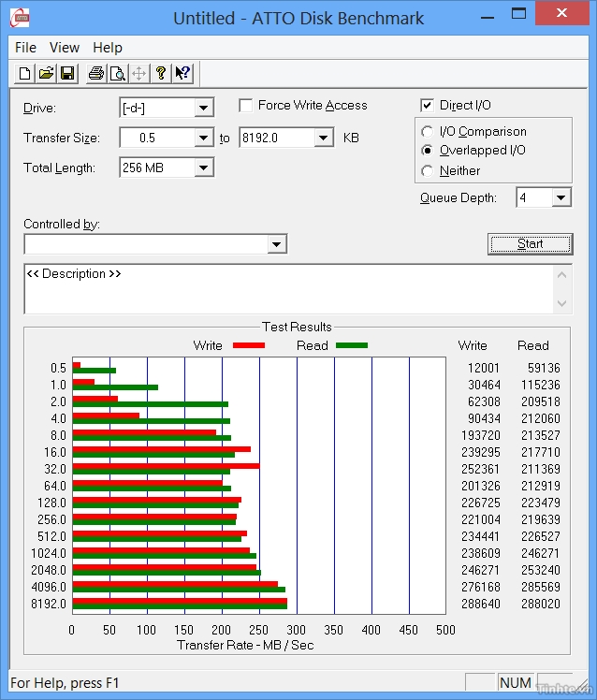Click the Transfer Rate - MB / Sec axis label
The image size is (597, 700).
(245, 645)
